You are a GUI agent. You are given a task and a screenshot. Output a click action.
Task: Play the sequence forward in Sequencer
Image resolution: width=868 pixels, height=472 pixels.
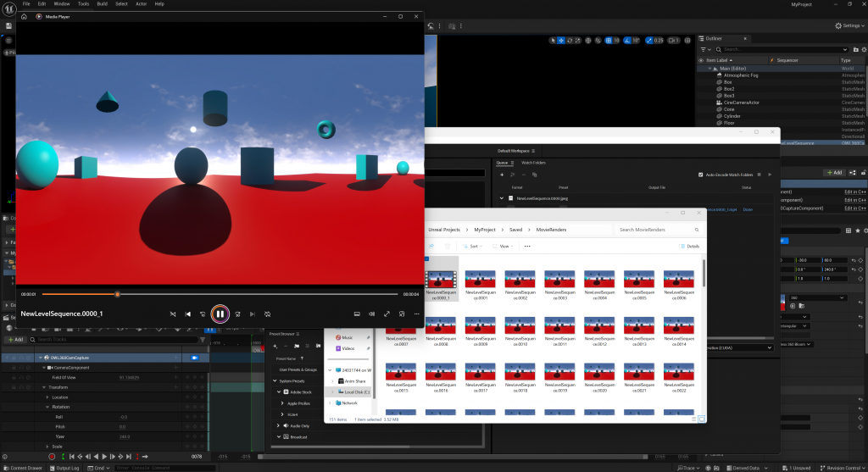click(x=104, y=457)
